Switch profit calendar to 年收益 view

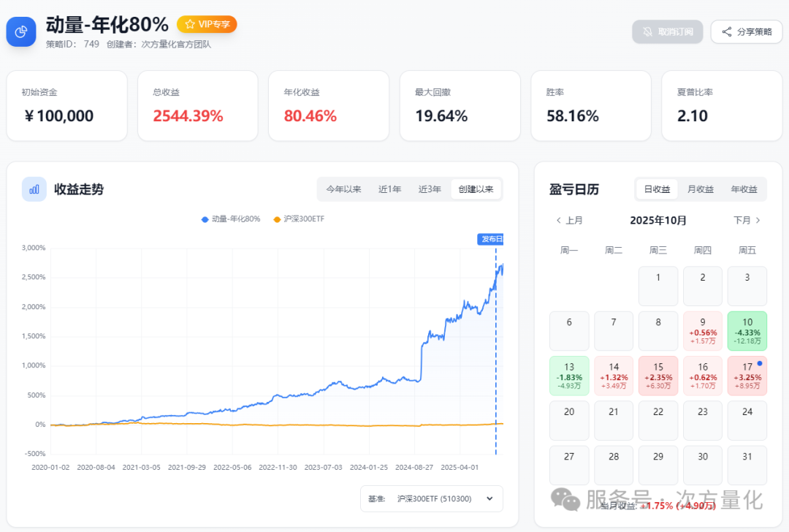tap(744, 189)
